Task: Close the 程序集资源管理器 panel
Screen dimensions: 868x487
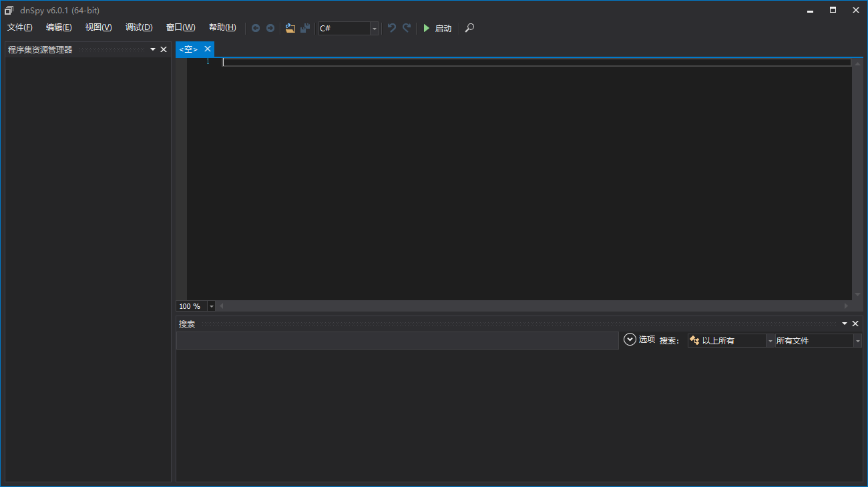Action: (x=164, y=49)
